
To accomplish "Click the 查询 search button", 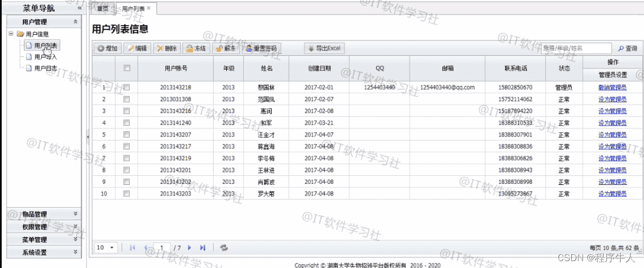I will (x=627, y=48).
